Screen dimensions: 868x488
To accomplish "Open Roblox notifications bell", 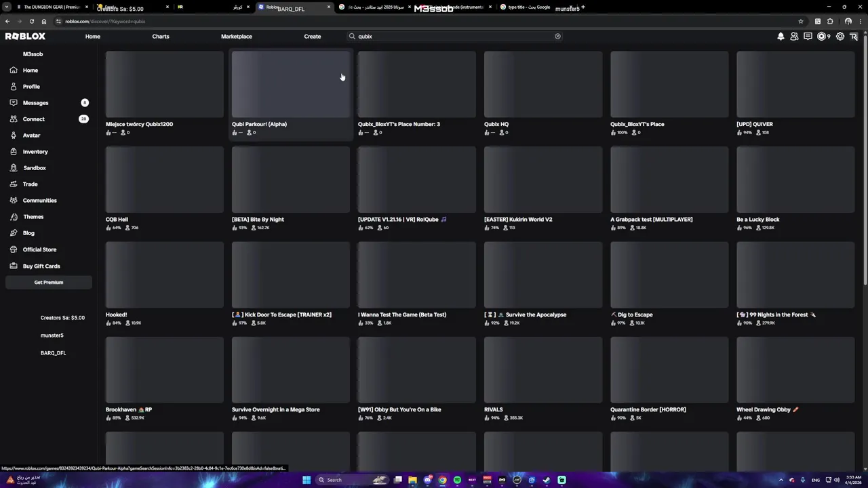I will point(781,37).
